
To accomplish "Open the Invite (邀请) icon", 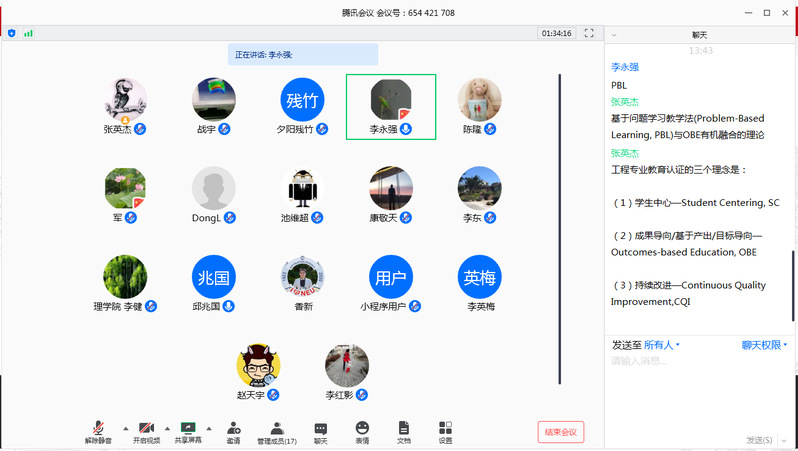I will point(233,431).
